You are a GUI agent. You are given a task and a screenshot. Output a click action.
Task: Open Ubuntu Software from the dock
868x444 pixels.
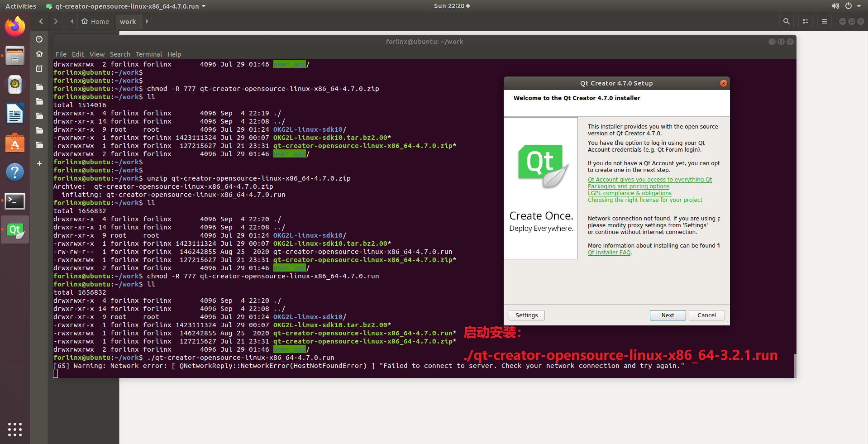tap(15, 143)
